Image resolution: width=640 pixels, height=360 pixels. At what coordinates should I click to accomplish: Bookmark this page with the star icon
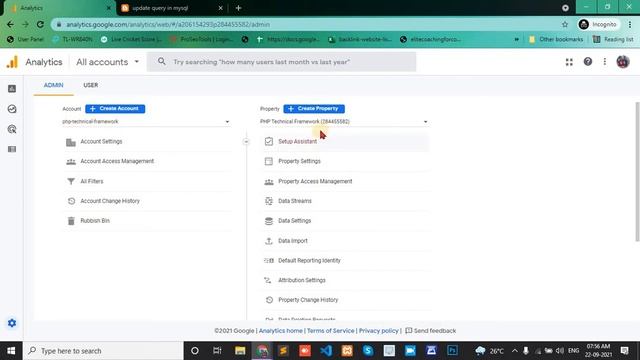565,24
